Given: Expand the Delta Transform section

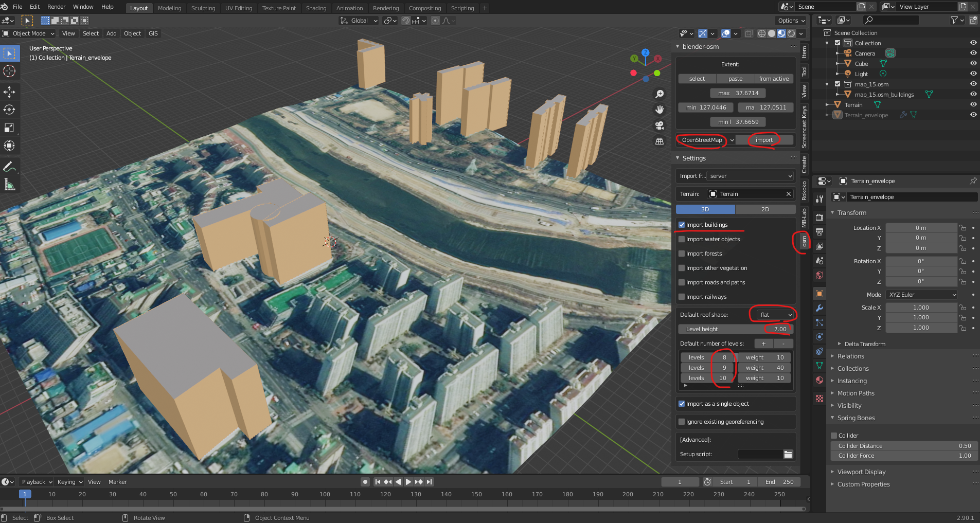Looking at the screenshot, I should [x=864, y=344].
